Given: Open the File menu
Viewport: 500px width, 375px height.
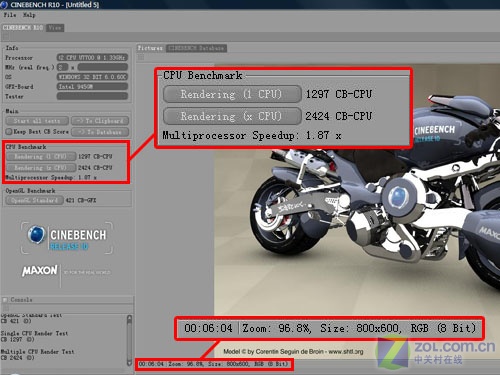Looking at the screenshot, I should tap(10, 15).
